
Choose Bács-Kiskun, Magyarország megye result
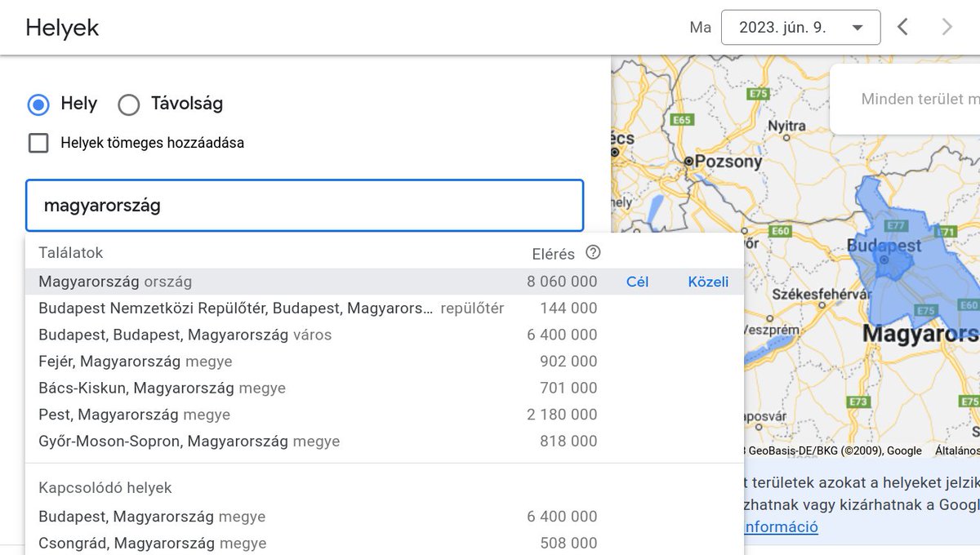click(385, 388)
